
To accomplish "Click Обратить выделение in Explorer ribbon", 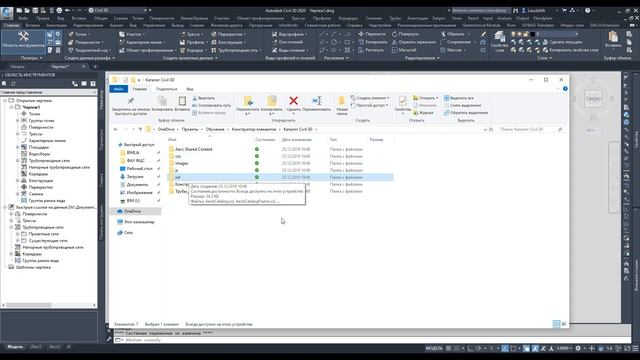I will click(466, 113).
